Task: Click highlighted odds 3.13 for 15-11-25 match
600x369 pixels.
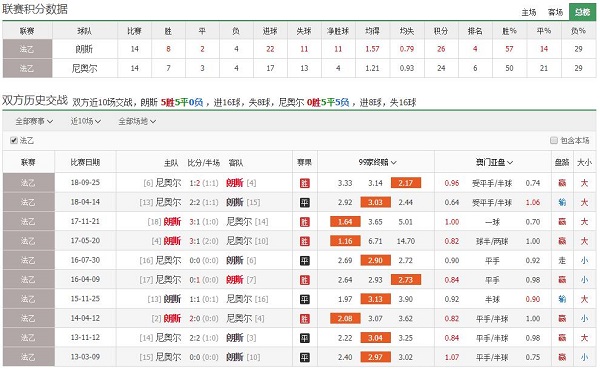Action: 375,299
